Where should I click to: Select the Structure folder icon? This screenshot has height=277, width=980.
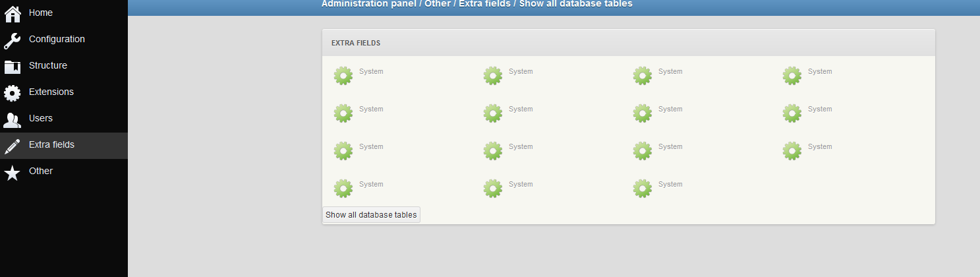coord(13,67)
